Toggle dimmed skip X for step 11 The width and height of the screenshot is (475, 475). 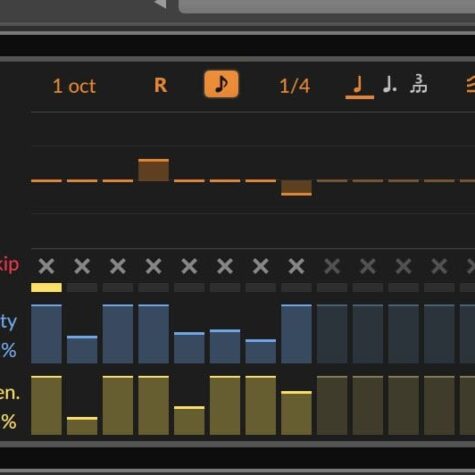click(404, 266)
